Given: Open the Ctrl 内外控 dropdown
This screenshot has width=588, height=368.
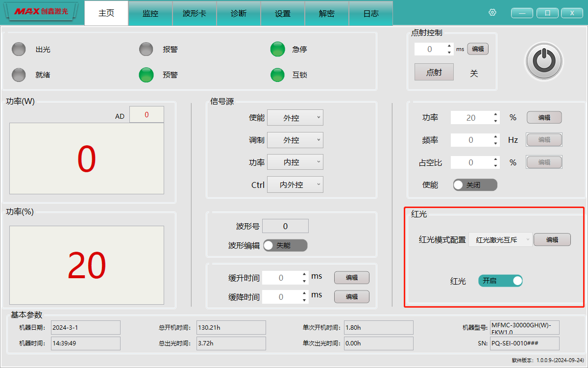Looking at the screenshot, I should pos(295,184).
